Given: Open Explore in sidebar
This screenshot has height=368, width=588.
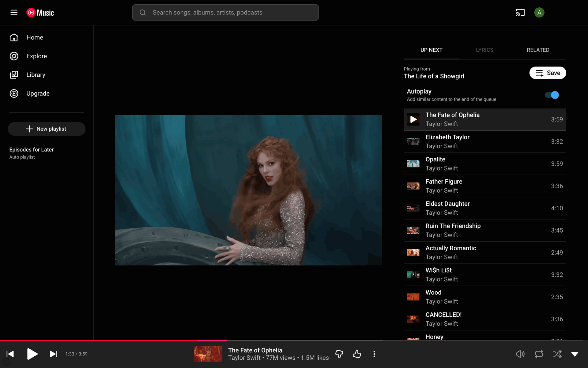Looking at the screenshot, I should (47, 56).
